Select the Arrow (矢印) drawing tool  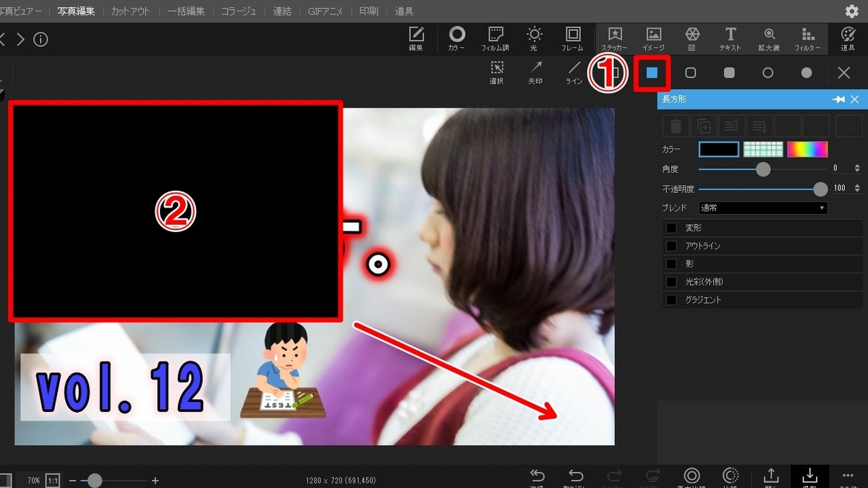point(535,71)
